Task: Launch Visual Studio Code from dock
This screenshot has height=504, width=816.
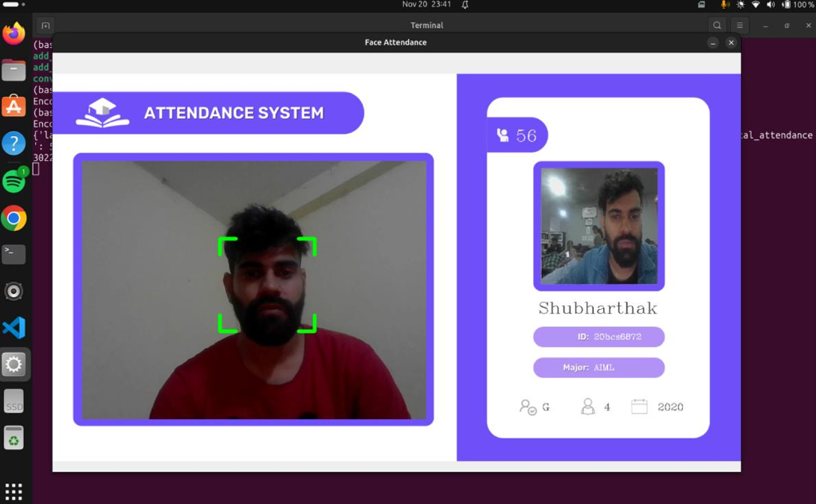Action: tap(14, 328)
